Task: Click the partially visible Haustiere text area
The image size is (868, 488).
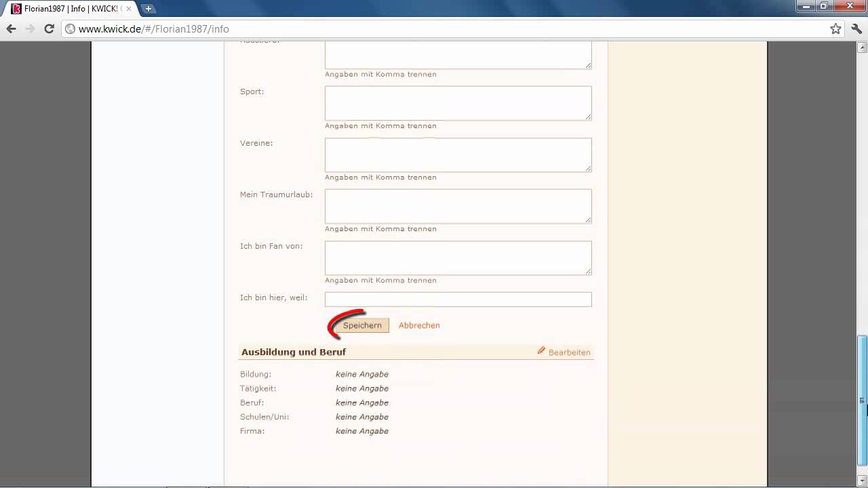Action: pos(458,55)
